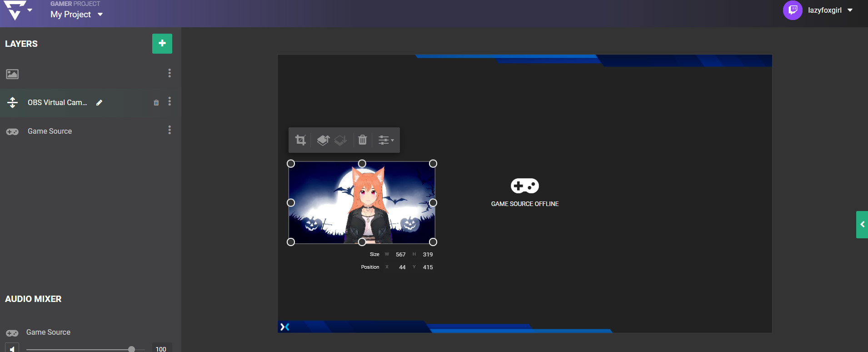Open options menu for the image layer
This screenshot has width=868, height=352.
pos(170,73)
